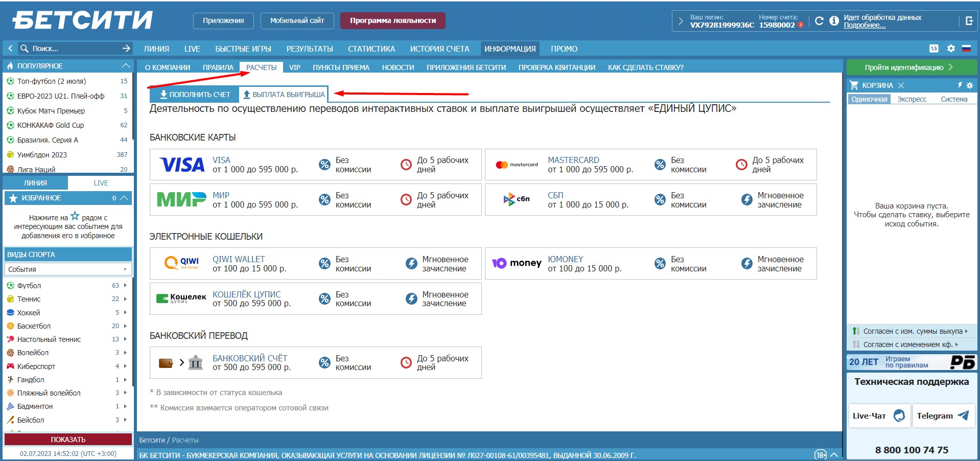Toggle Согласен с изм. суммы выкупа
This screenshot has width=980, height=461.
912,331
